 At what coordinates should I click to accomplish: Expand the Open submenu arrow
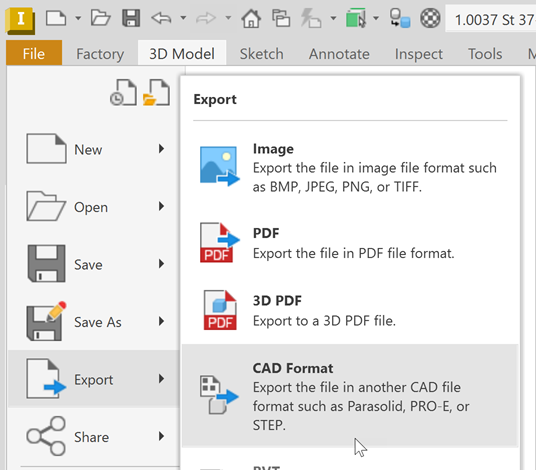point(161,206)
